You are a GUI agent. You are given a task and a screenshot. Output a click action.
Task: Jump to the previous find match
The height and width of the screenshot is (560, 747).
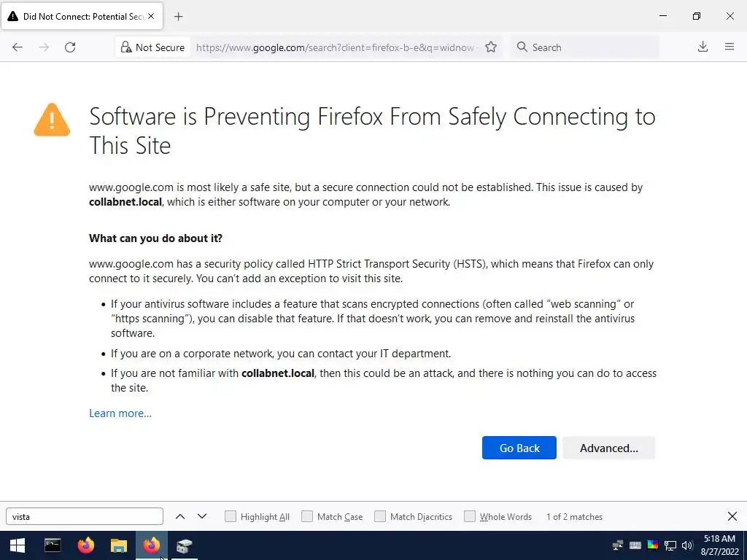(180, 516)
